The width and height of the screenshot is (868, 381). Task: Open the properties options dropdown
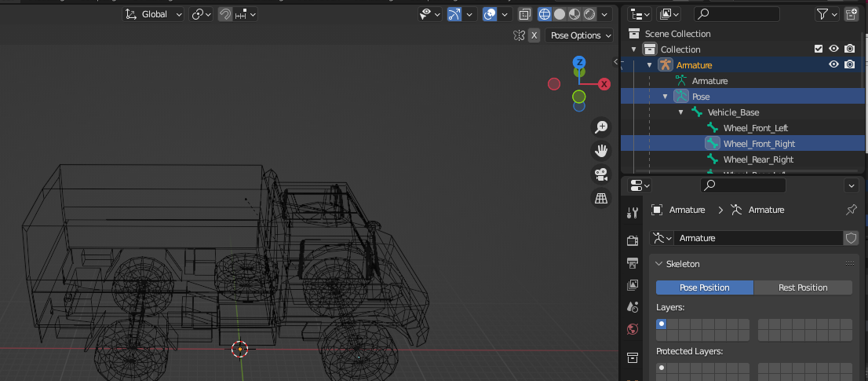[x=851, y=185]
